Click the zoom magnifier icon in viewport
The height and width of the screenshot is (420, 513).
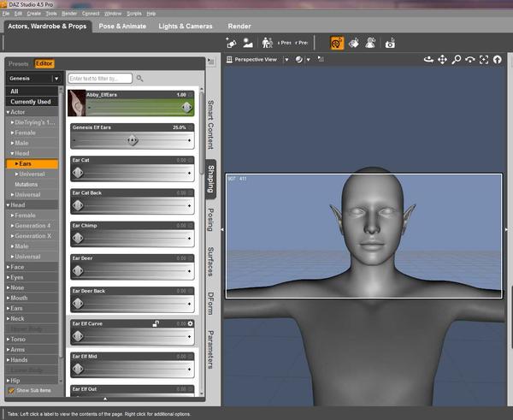coord(456,60)
